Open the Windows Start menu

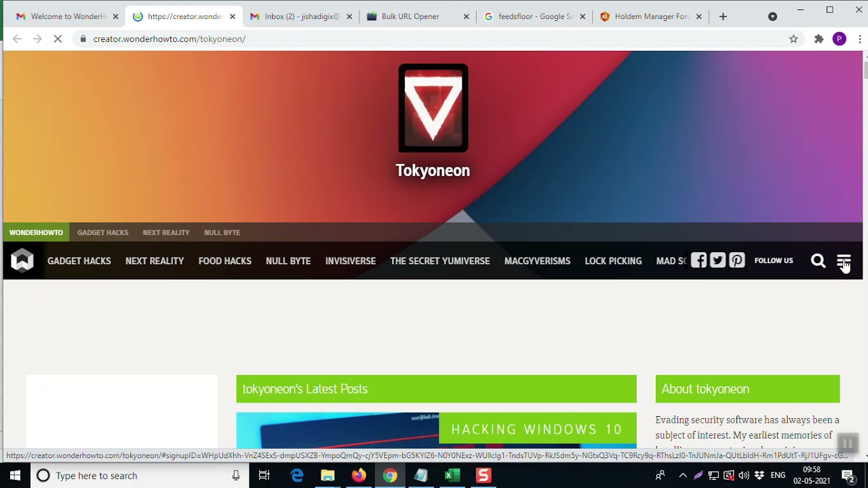15,476
